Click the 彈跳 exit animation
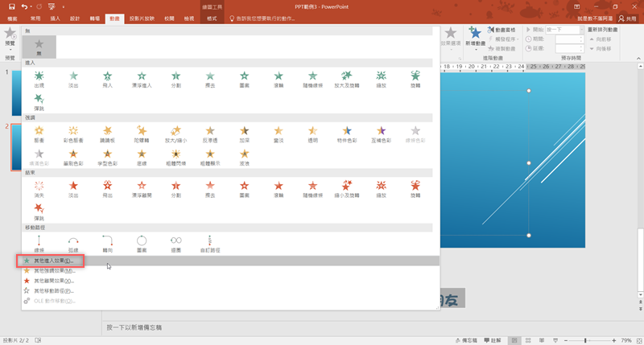This screenshot has width=644, height=345. click(x=39, y=211)
